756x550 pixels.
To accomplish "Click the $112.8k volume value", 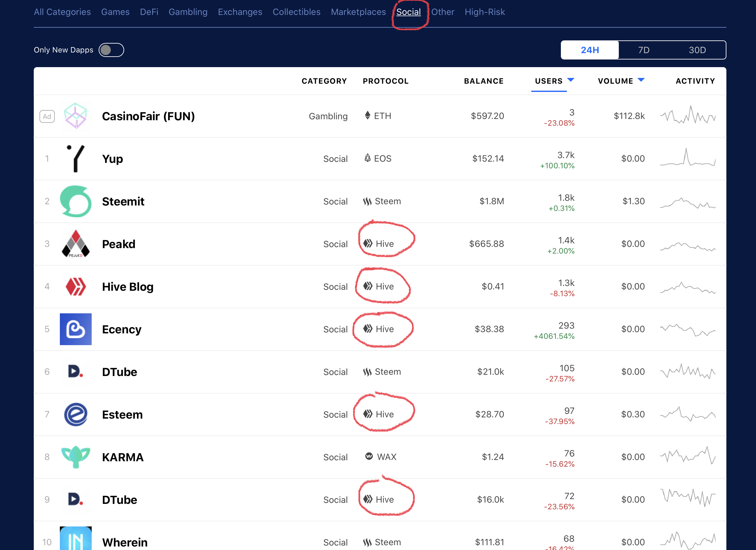I will pos(629,116).
